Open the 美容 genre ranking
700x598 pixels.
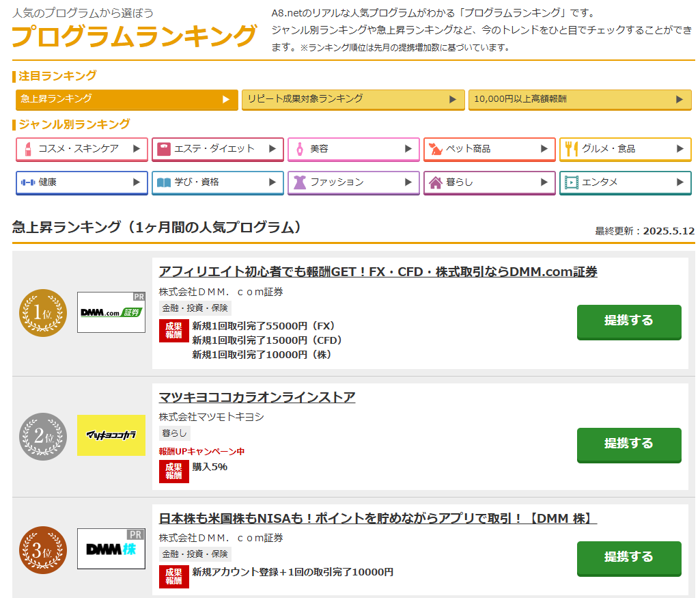pos(354,149)
